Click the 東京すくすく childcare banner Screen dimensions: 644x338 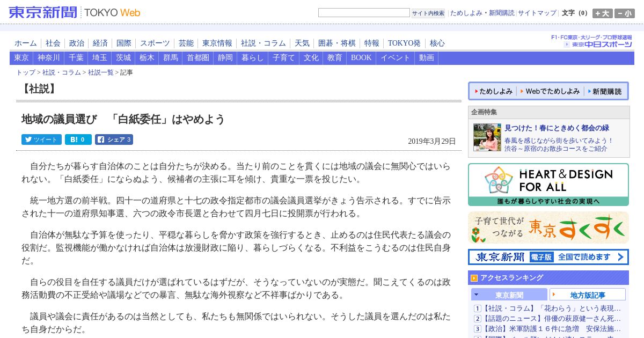[548, 227]
